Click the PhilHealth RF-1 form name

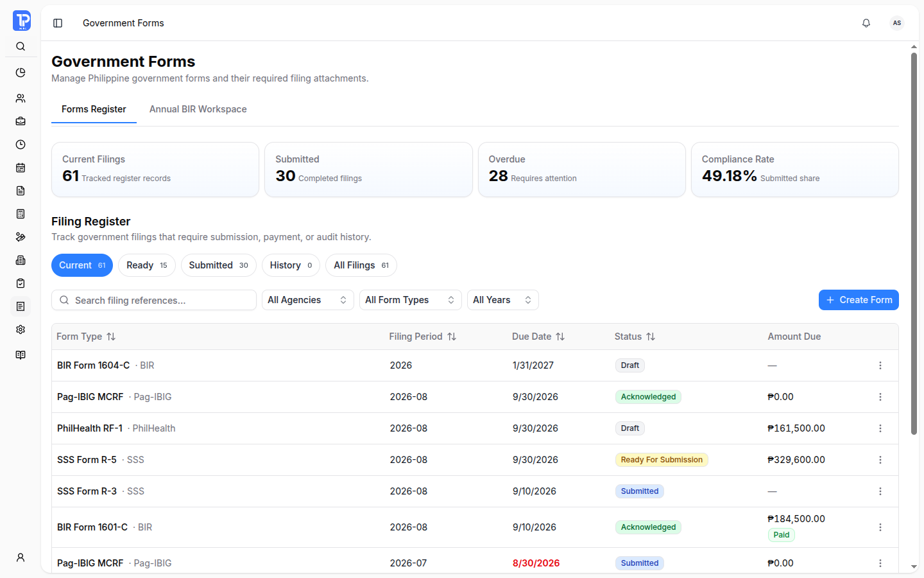click(90, 428)
